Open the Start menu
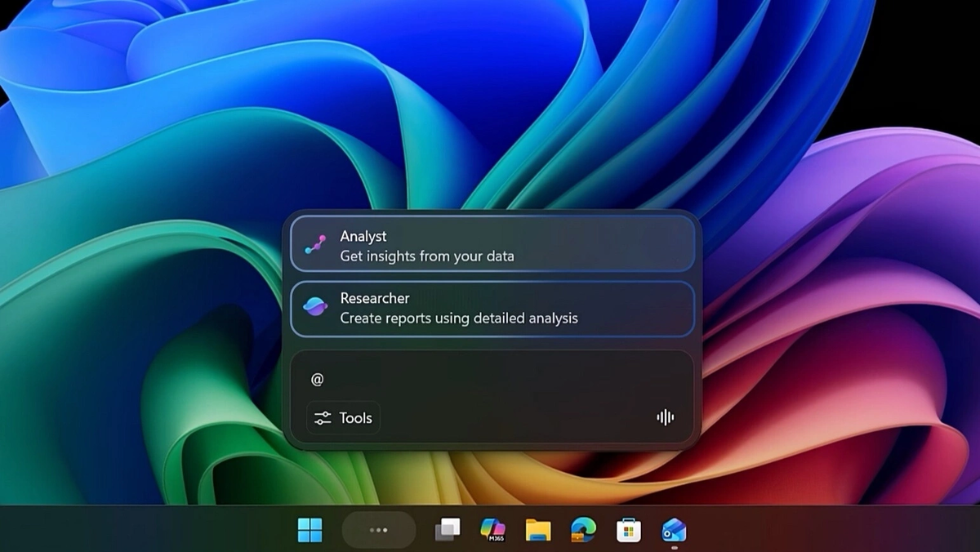Viewport: 980px width, 552px height. (x=310, y=530)
